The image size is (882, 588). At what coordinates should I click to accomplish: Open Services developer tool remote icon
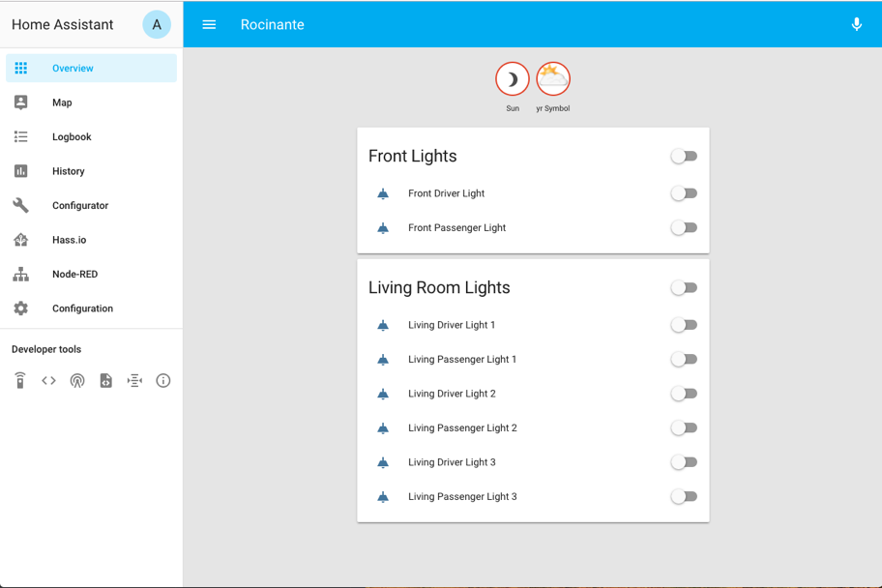tap(20, 380)
